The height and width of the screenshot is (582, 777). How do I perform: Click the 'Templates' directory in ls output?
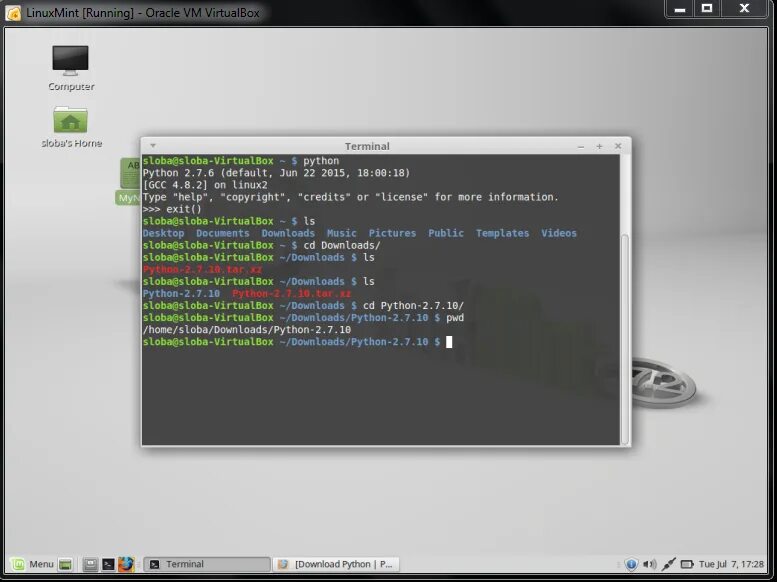point(502,233)
